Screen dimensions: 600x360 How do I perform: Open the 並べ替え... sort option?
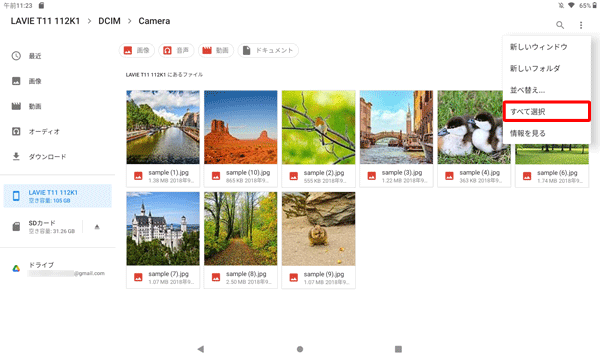click(x=547, y=90)
